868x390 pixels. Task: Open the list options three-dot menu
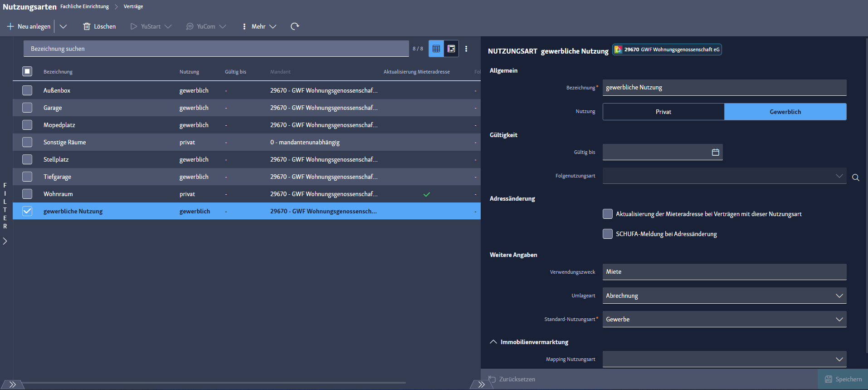466,49
